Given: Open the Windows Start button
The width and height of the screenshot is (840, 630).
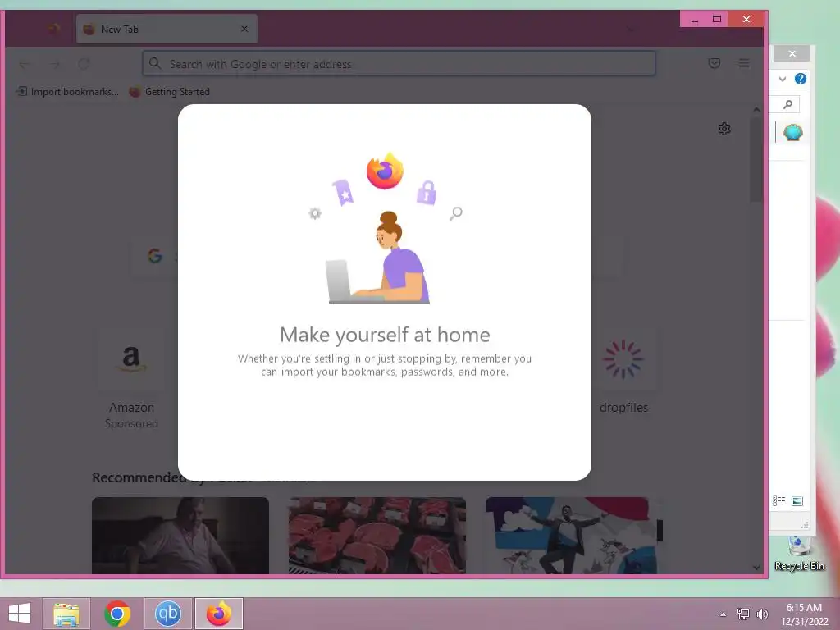Looking at the screenshot, I should click(20, 614).
